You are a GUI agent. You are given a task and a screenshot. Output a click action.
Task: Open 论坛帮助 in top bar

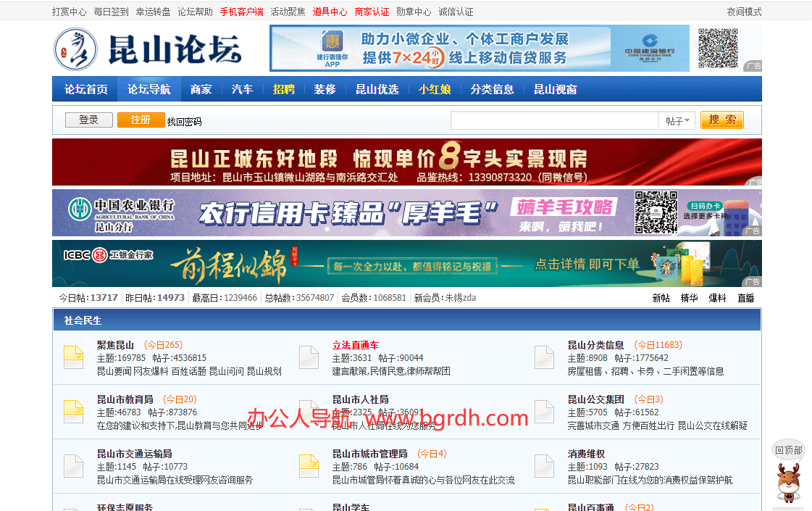[x=196, y=12]
